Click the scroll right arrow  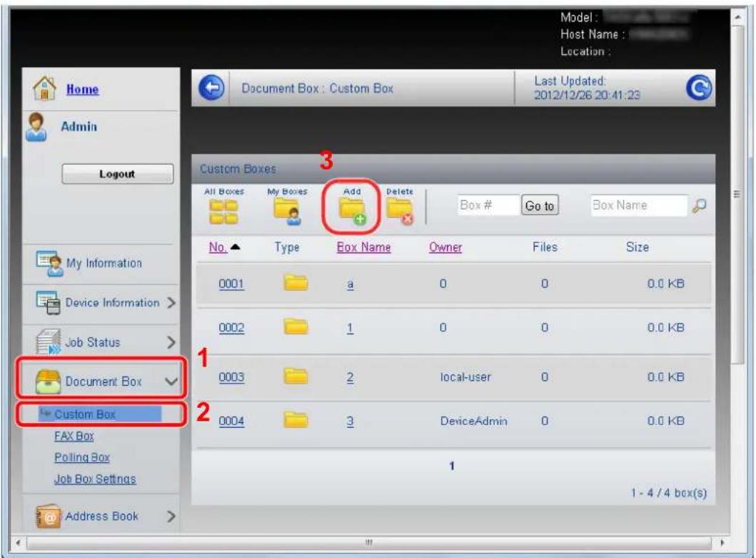point(722,543)
